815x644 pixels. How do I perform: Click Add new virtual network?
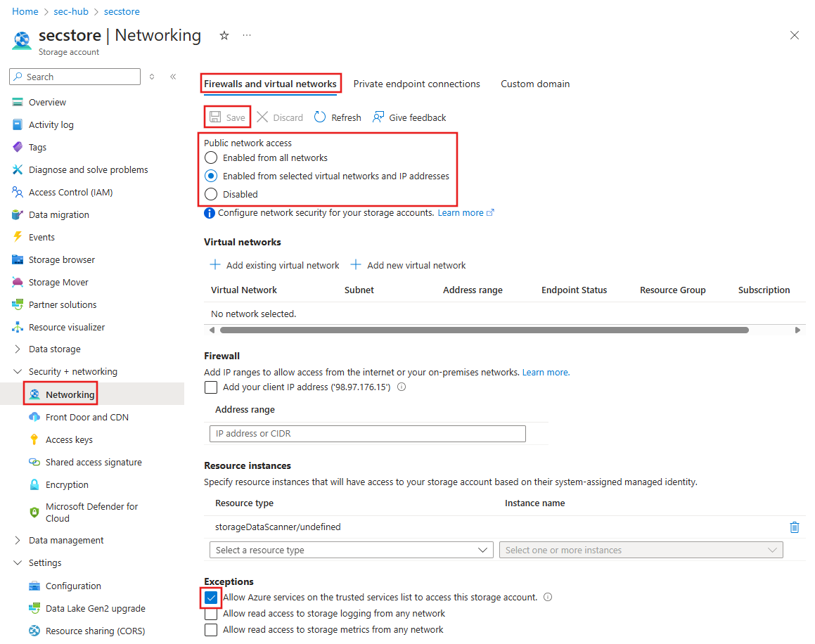[x=408, y=265]
